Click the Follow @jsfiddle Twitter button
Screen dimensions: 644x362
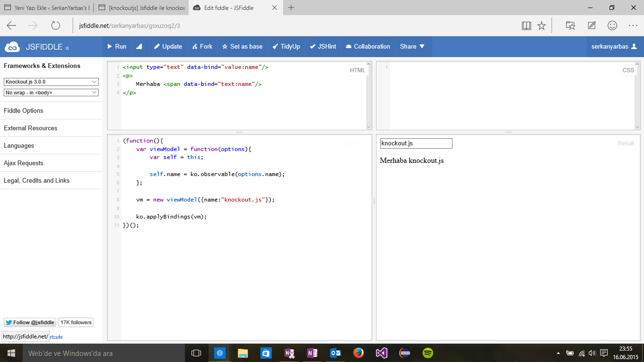pyautogui.click(x=30, y=322)
